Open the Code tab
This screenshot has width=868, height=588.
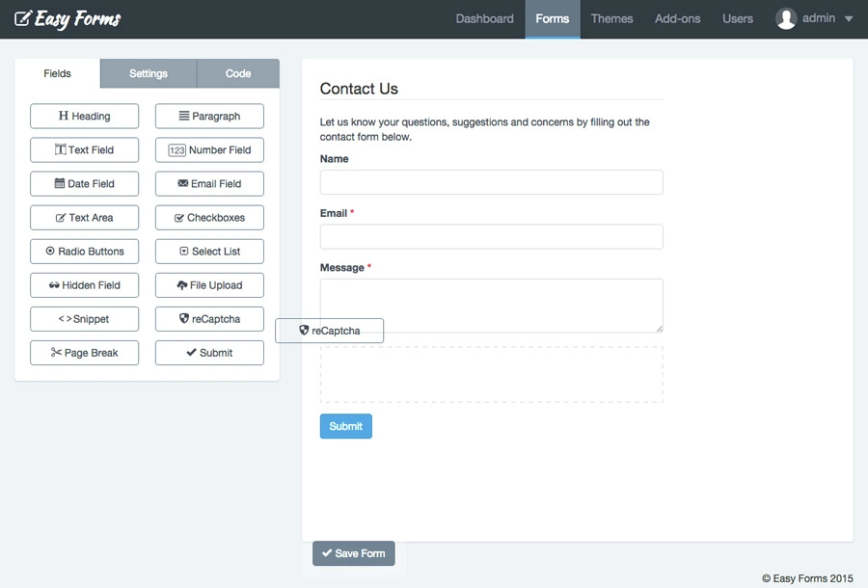coord(238,73)
